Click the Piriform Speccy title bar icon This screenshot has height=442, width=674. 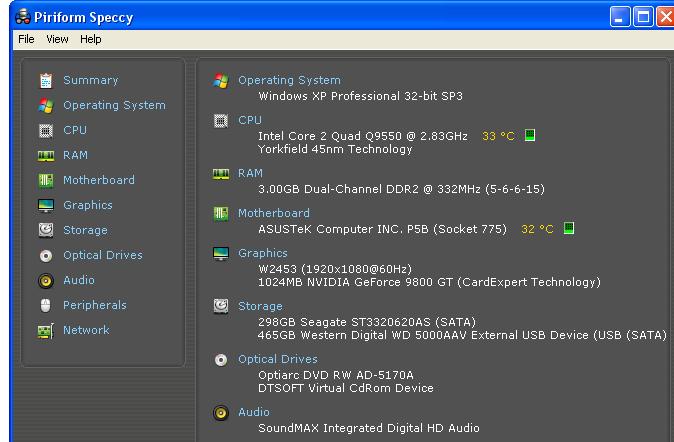[22, 17]
